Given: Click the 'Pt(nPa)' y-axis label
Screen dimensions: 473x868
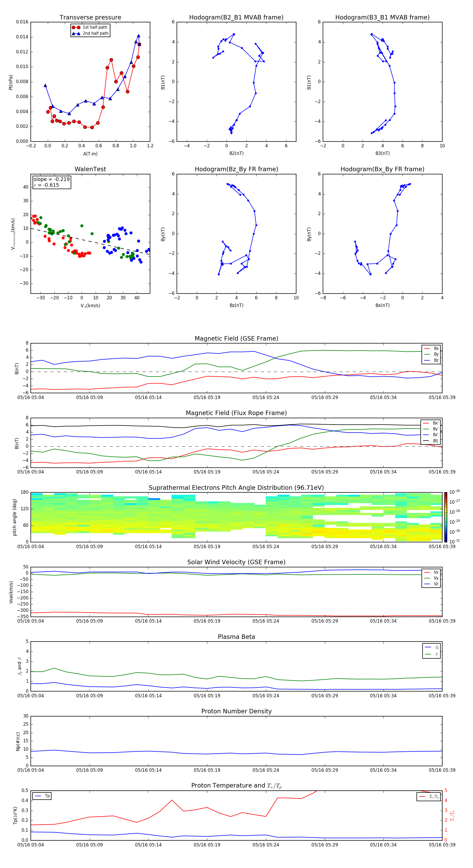Looking at the screenshot, I should coord(11,82).
